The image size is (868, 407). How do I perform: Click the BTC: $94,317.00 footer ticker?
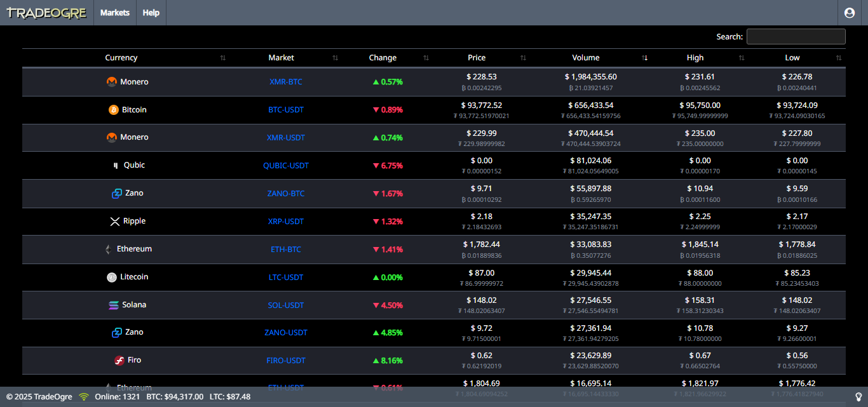175,397
